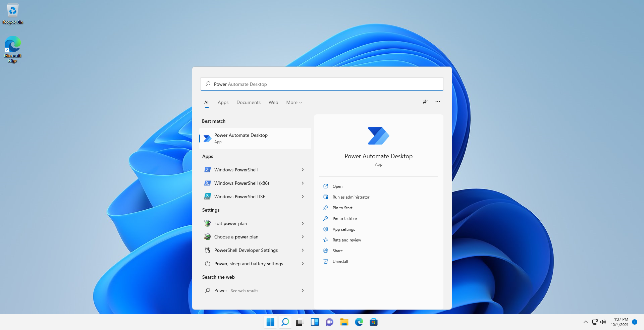Open Microsoft Store from the taskbar
644x330 pixels.
374,322
